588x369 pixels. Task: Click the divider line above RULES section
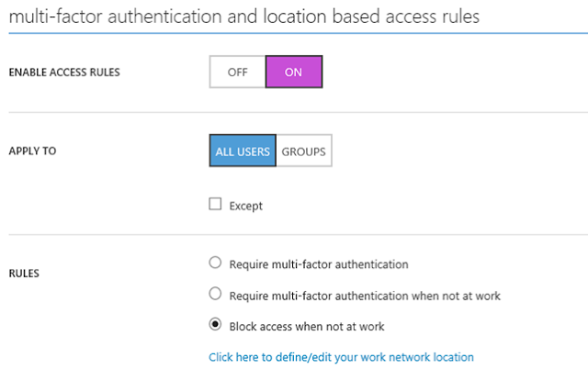click(294, 235)
